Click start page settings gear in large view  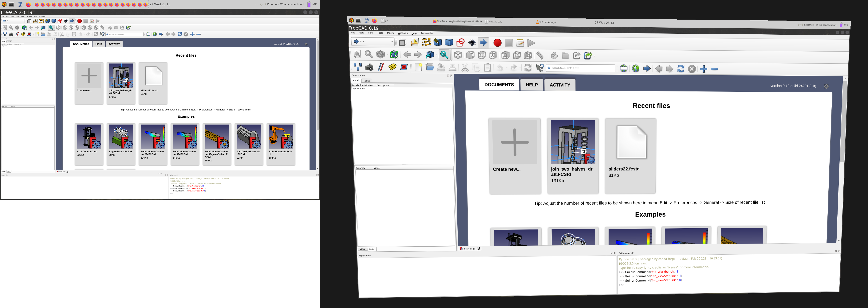point(826,87)
